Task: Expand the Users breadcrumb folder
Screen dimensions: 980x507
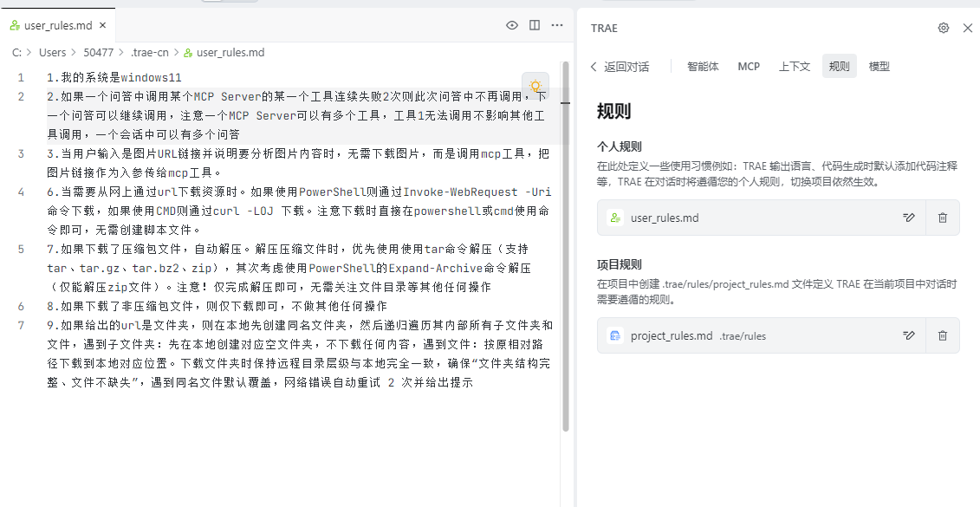Action: (x=52, y=53)
